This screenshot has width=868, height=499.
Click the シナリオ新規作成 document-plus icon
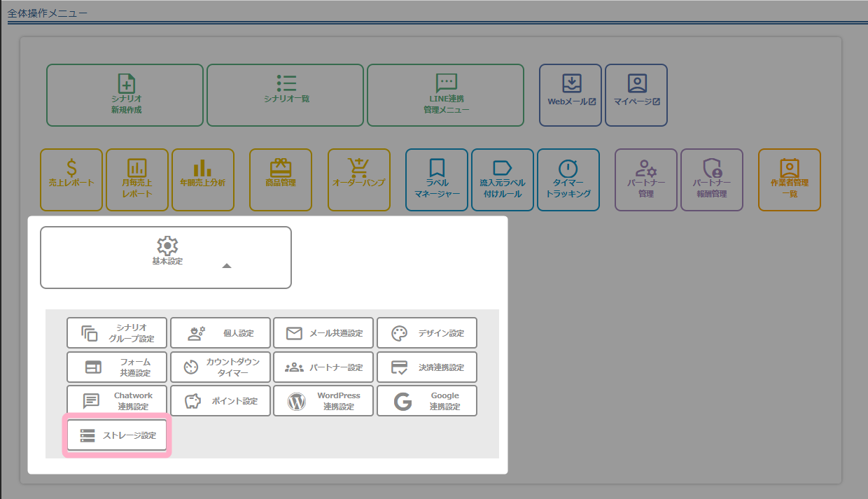click(126, 83)
